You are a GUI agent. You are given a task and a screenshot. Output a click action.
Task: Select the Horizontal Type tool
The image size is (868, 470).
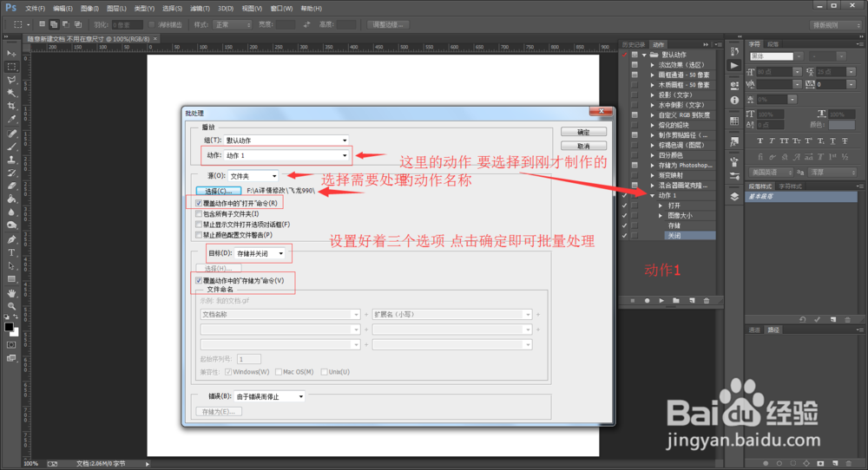coord(11,252)
